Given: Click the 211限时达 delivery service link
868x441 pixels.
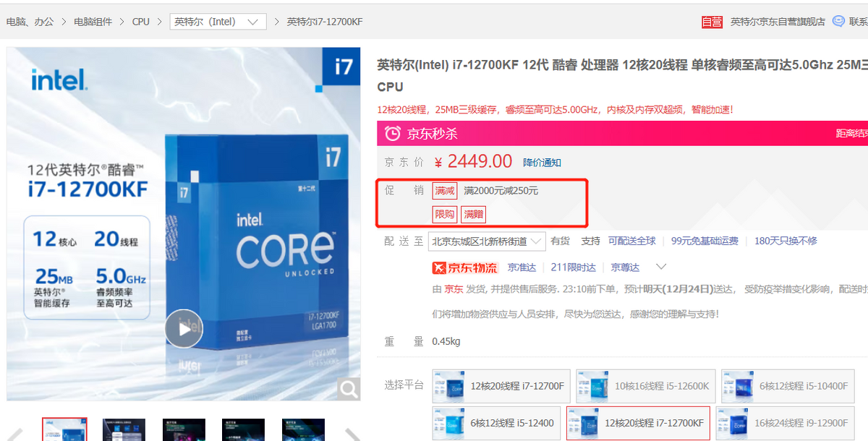Looking at the screenshot, I should tap(574, 267).
